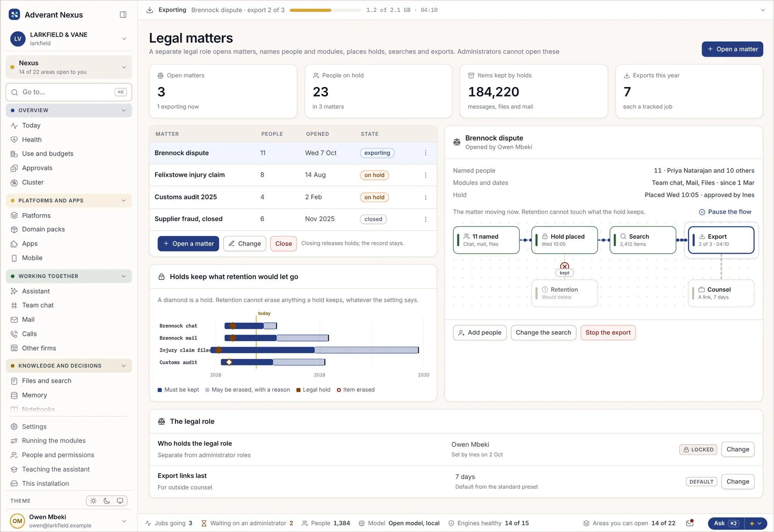This screenshot has height=532, width=774.
Task: Click the Go to search field
Action: point(69,92)
